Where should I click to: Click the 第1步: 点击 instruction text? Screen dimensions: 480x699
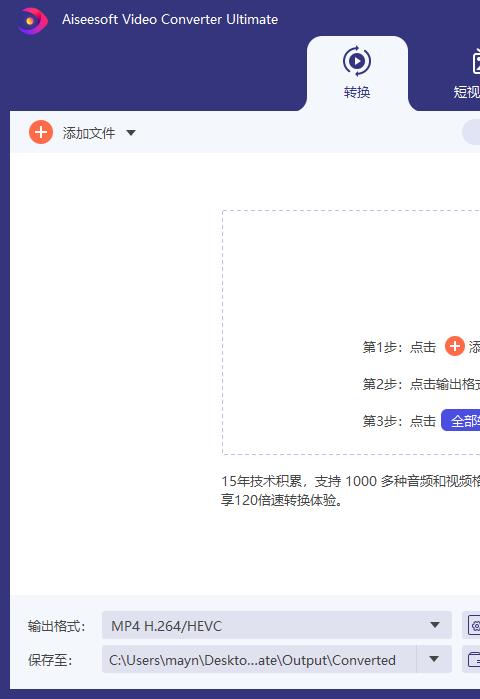coord(399,347)
